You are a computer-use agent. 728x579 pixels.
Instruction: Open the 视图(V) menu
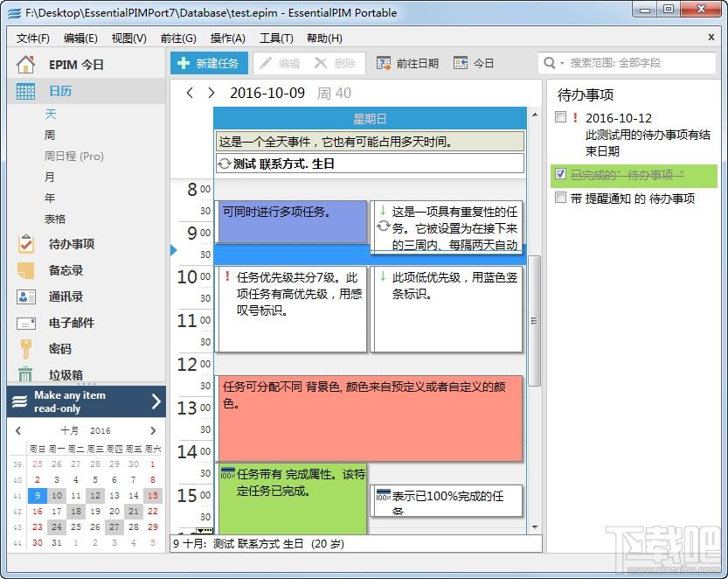(129, 38)
